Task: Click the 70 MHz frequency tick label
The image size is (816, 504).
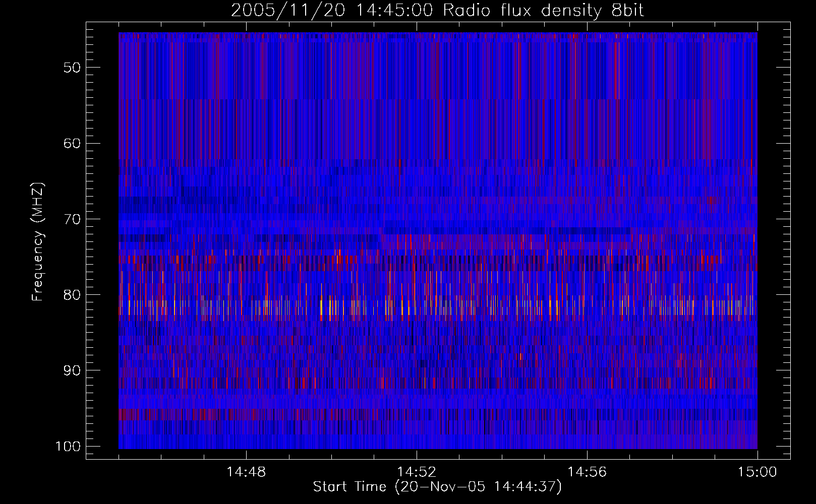Action: pos(72,219)
